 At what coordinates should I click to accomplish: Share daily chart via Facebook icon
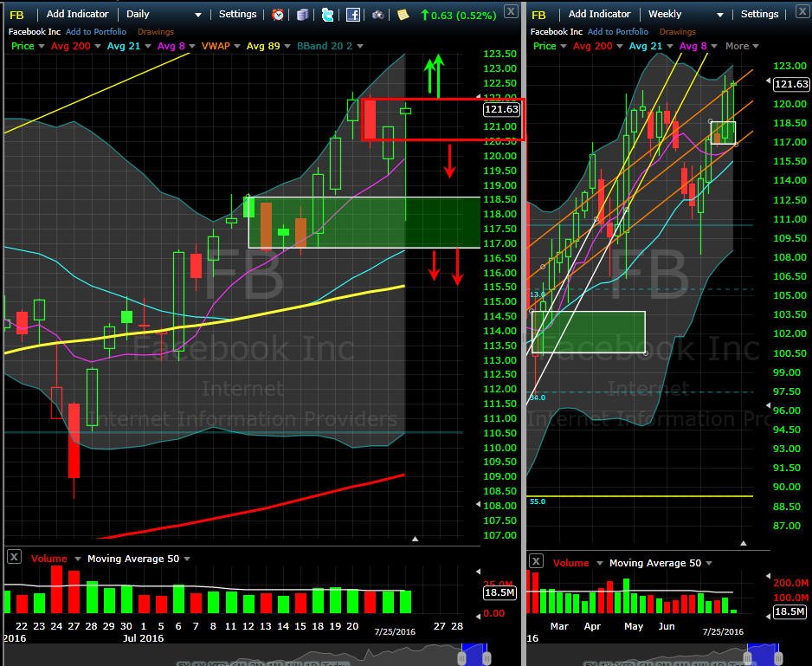tap(352, 15)
